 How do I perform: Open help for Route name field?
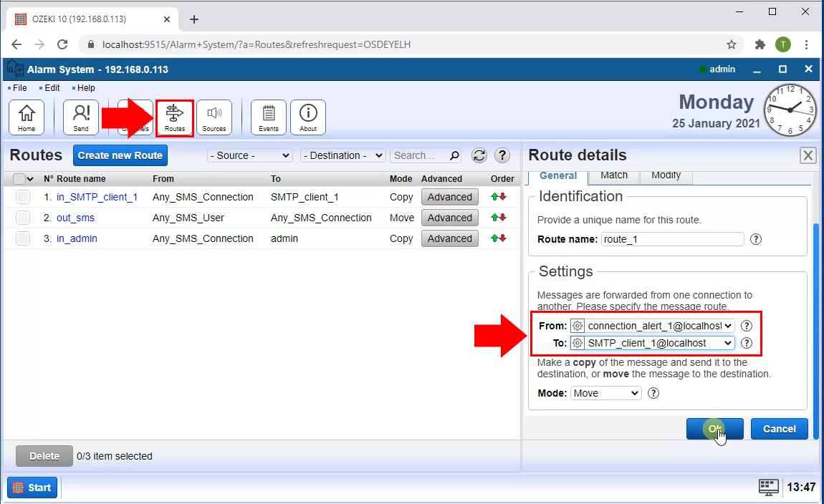(756, 239)
